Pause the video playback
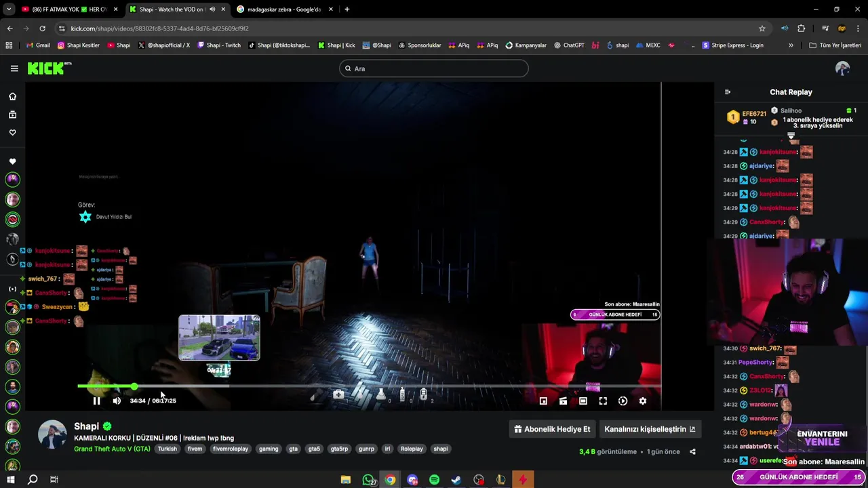 [96, 401]
